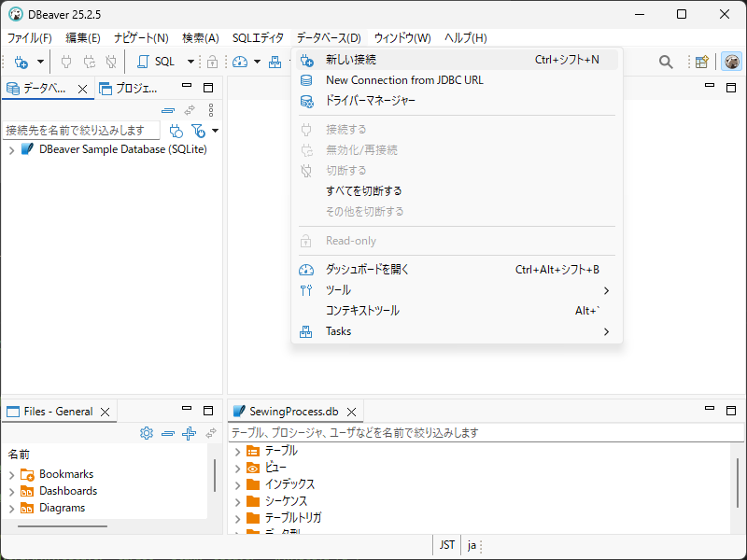This screenshot has height=560, width=747.
Task: Click expand all plus icon in Files panel
Action: coord(190,433)
